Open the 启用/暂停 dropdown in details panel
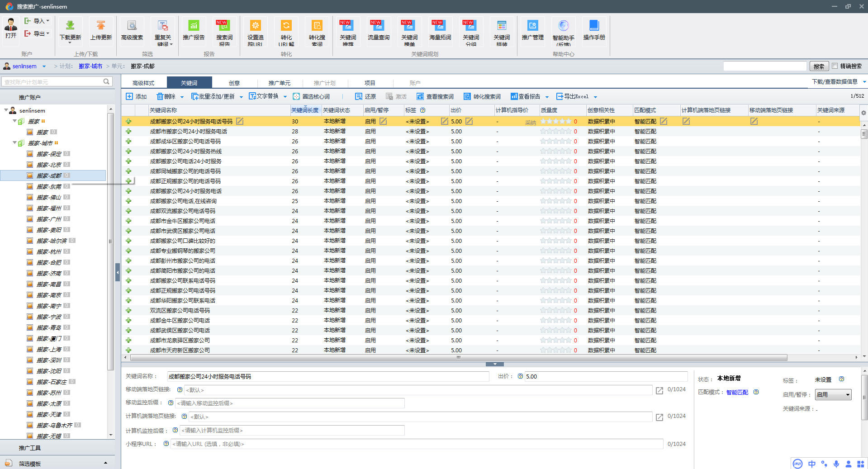The height and width of the screenshot is (469, 868). click(x=833, y=394)
